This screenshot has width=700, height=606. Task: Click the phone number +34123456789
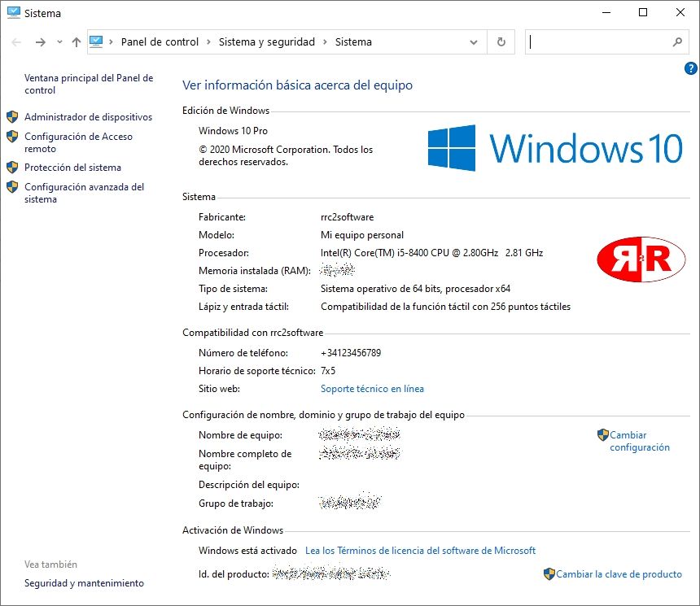pos(351,353)
